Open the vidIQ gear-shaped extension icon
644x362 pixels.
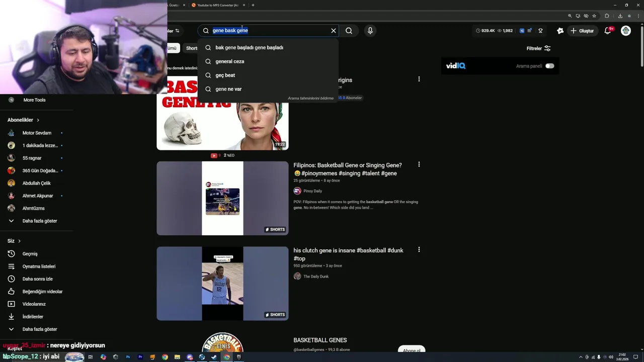pos(560,31)
